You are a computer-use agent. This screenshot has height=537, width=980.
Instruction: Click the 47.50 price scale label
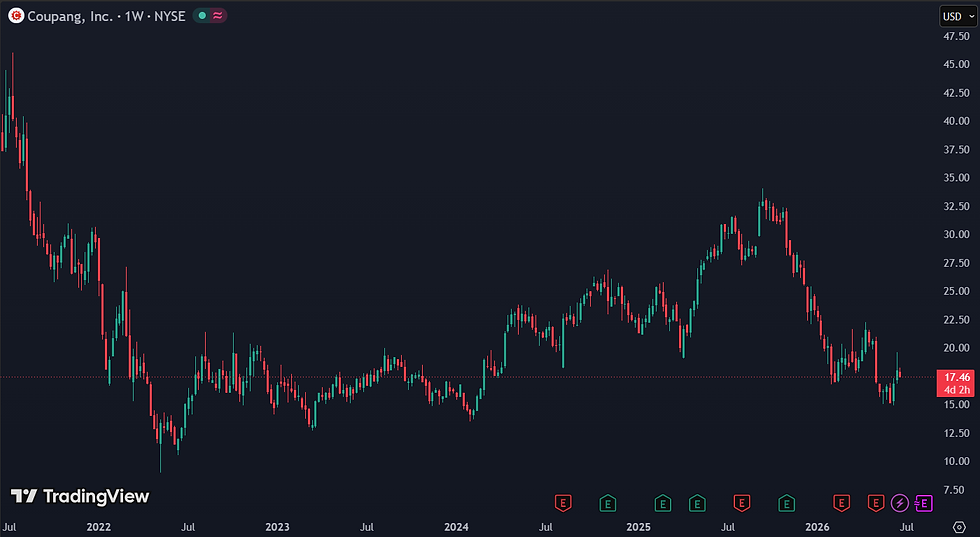[956, 36]
